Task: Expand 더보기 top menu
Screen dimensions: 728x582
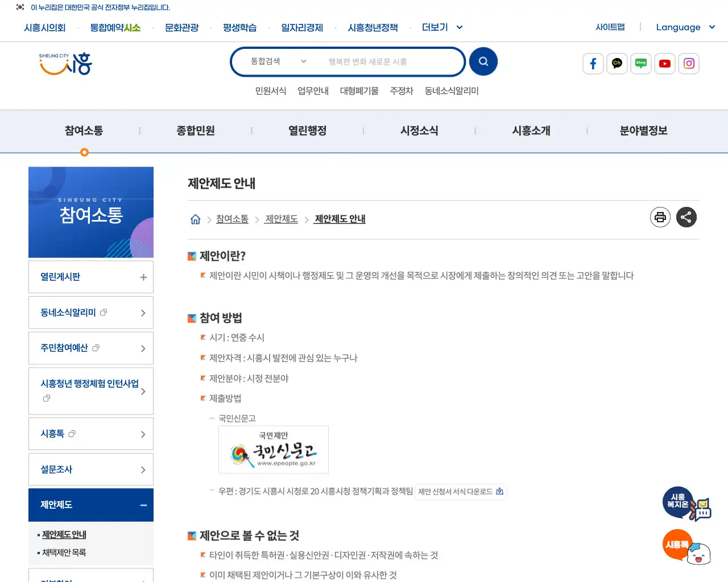Action: click(442, 27)
